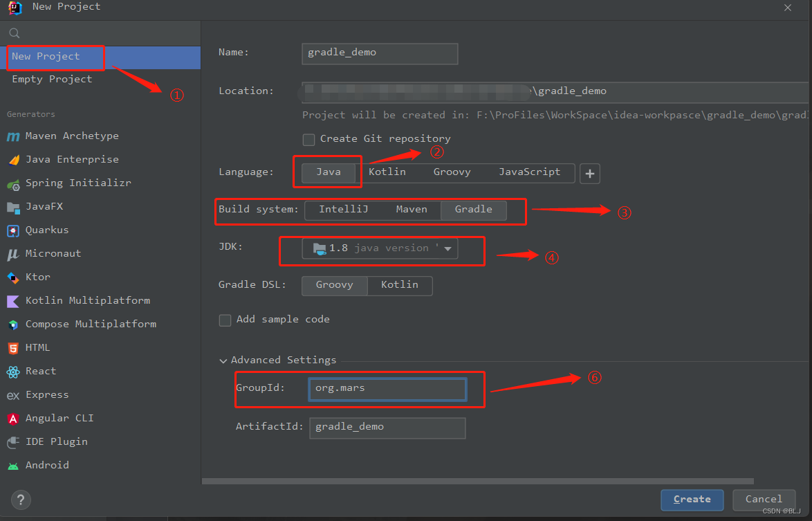Image resolution: width=812 pixels, height=521 pixels.
Task: Open Compose Multiplatform generator
Action: pos(100,325)
